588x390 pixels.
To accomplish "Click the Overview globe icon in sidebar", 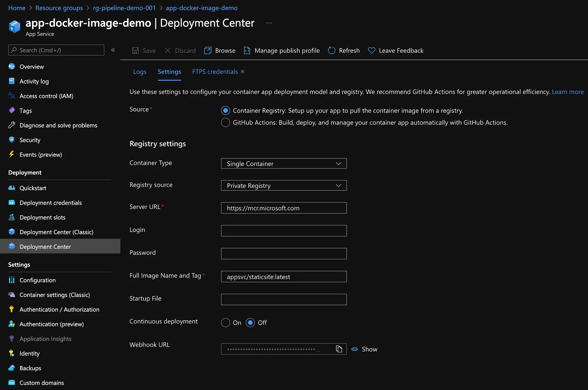I will 12,67.
